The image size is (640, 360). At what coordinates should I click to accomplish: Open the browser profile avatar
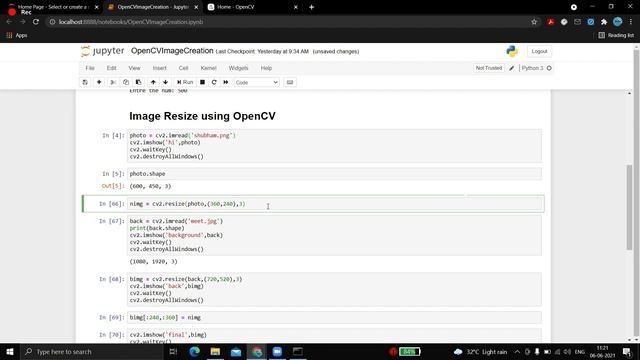pyautogui.click(x=618, y=22)
